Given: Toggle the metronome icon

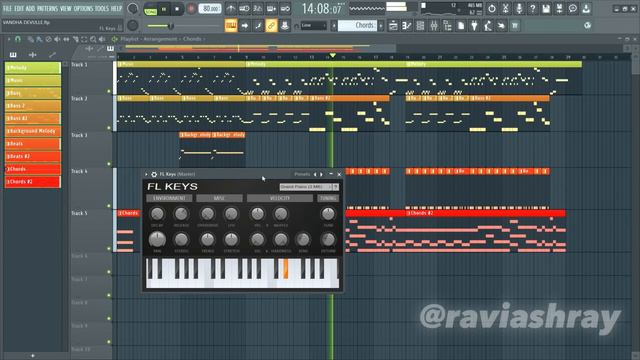Looking at the screenshot, I should (231, 9).
